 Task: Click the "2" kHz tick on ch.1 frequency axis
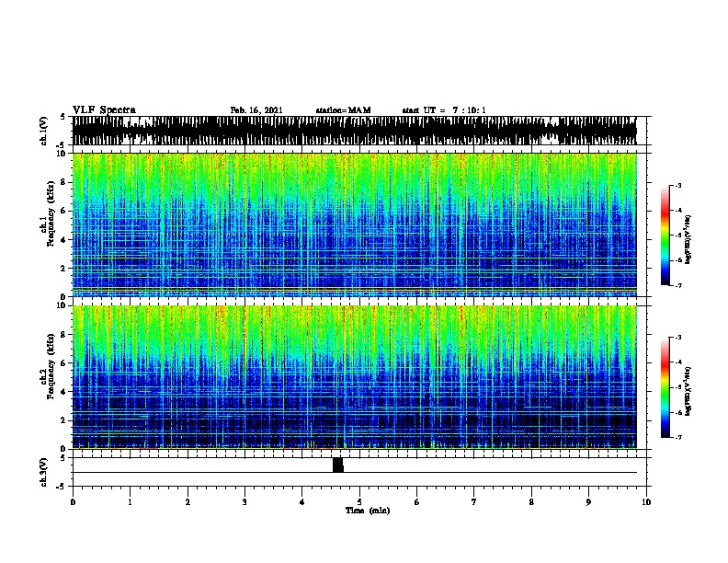(x=64, y=268)
